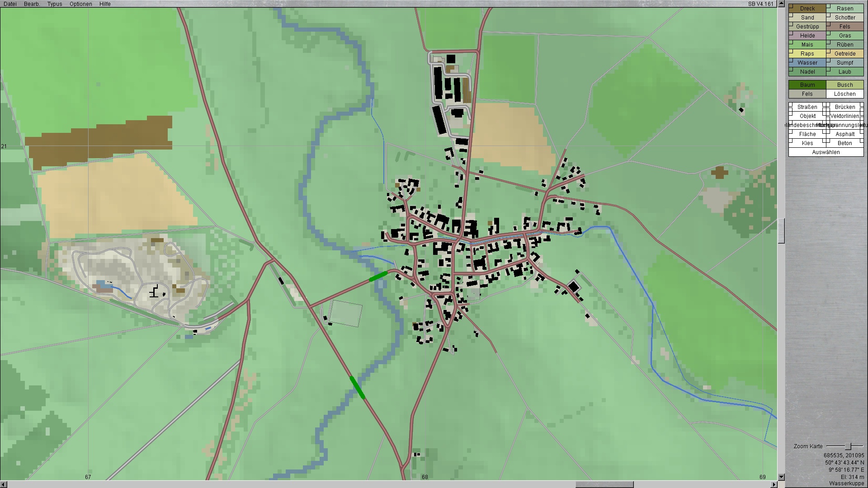Open the Datei menu
Viewport: 868px width, 488px height.
pyautogui.click(x=10, y=4)
